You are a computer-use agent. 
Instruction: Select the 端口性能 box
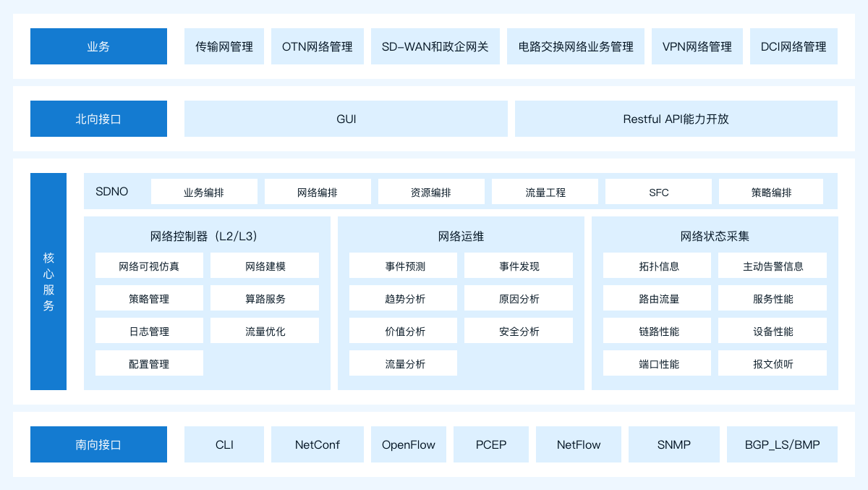[x=657, y=363]
